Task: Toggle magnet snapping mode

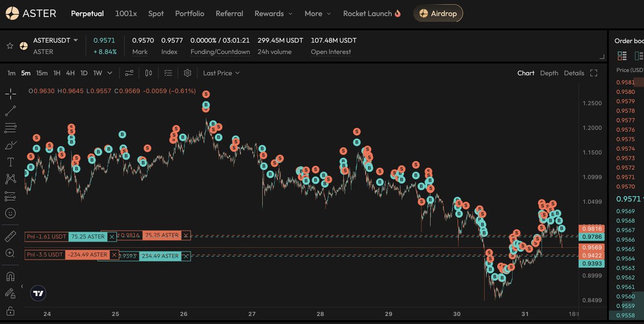Action: (11, 276)
